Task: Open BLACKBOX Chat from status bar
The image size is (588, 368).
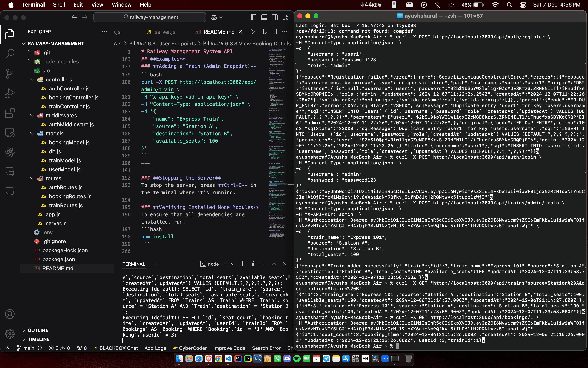Action: tap(116, 348)
